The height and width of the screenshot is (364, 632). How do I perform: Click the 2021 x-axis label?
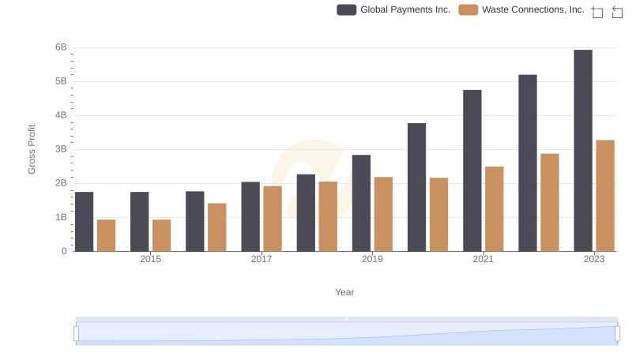[x=483, y=259]
